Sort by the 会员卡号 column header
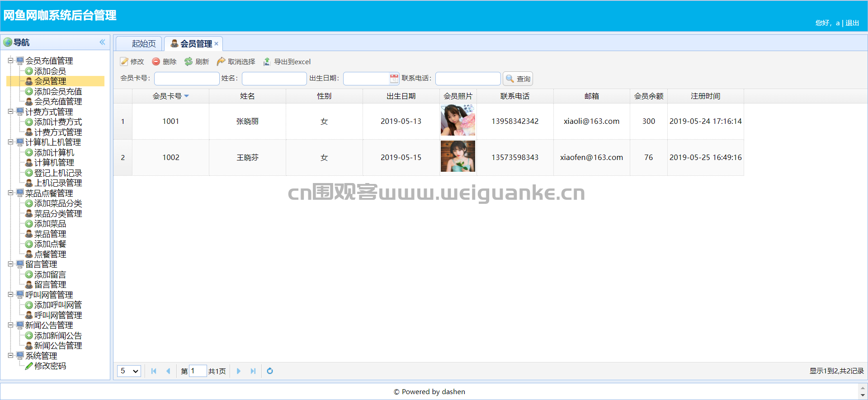 pyautogui.click(x=170, y=96)
